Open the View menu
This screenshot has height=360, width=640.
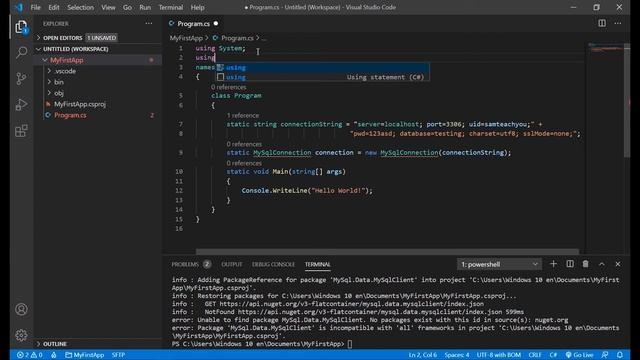coord(108,7)
